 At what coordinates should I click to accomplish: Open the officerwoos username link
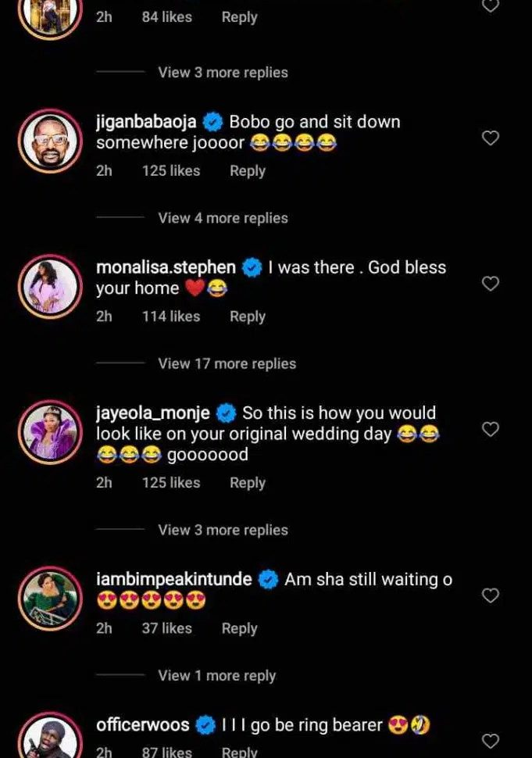coord(142,725)
